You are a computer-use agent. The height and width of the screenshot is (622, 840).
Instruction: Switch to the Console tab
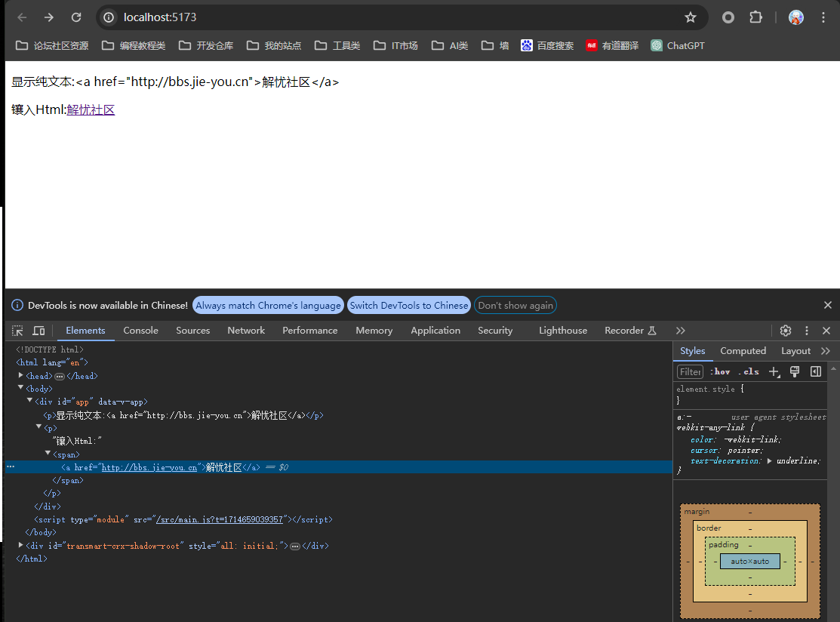[x=141, y=331]
